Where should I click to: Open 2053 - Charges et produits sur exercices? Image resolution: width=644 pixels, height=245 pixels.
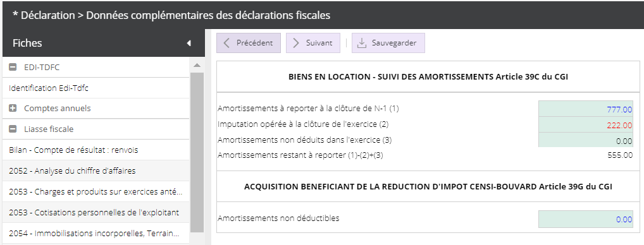click(x=96, y=192)
